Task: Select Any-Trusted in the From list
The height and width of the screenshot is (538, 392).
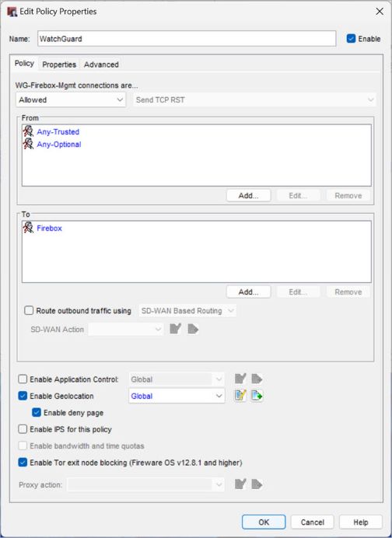Action: pyautogui.click(x=58, y=131)
